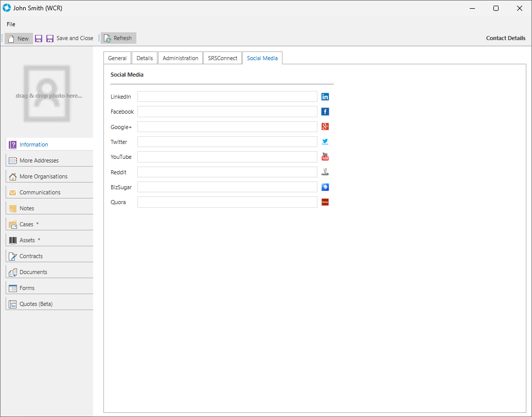Click the LinkedIn icon beside the field
The image size is (532, 417).
[325, 97]
